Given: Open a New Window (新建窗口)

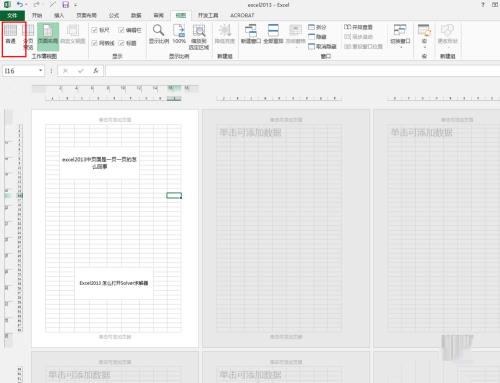Looking at the screenshot, I should [x=251, y=34].
